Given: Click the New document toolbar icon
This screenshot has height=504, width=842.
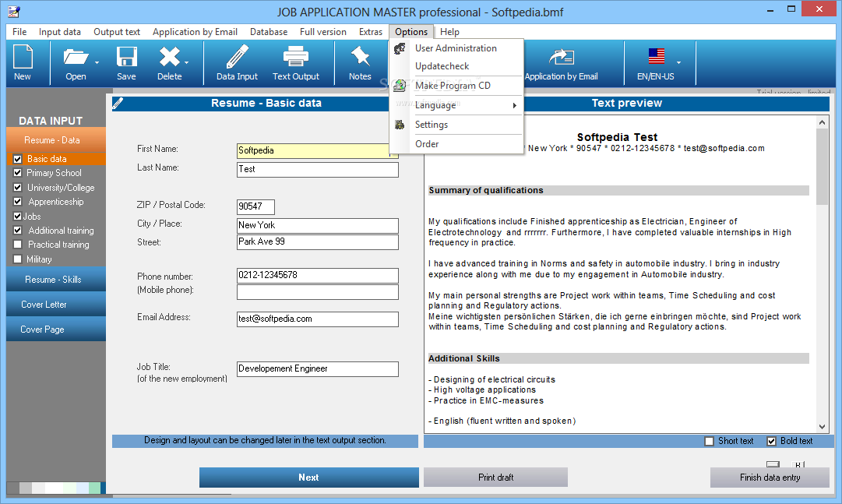Looking at the screenshot, I should point(23,57).
